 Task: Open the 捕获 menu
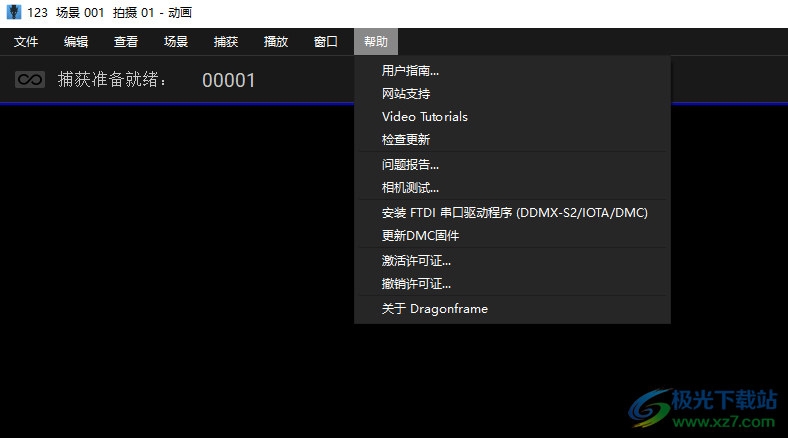[226, 42]
